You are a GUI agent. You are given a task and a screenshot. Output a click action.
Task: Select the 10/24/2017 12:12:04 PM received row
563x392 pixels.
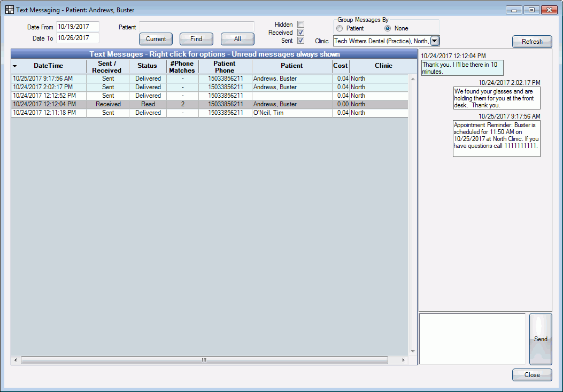pos(210,104)
